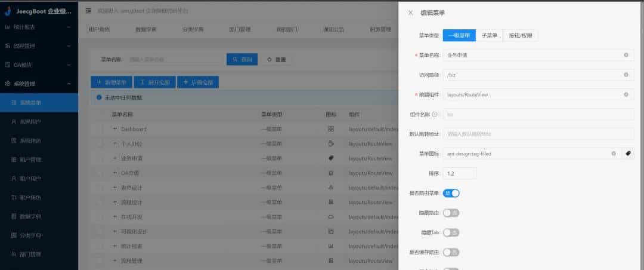The height and width of the screenshot is (270, 644).
Task: Click the 在线开发 row's icon
Action: (331, 217)
